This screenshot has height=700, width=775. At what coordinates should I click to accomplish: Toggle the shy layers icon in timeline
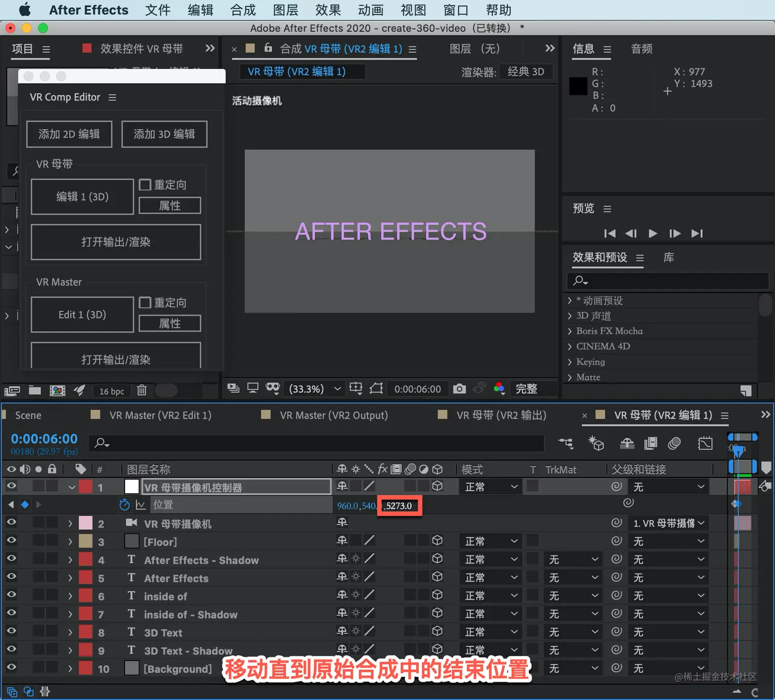pyautogui.click(x=627, y=443)
